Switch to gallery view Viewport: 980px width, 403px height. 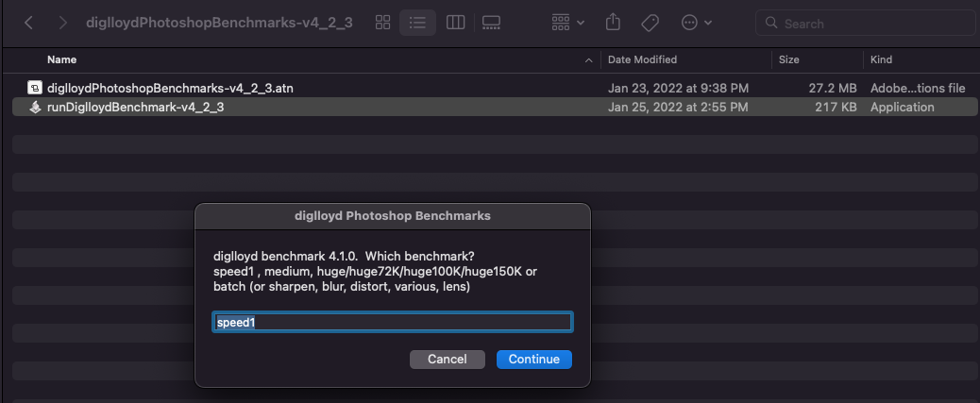click(491, 23)
